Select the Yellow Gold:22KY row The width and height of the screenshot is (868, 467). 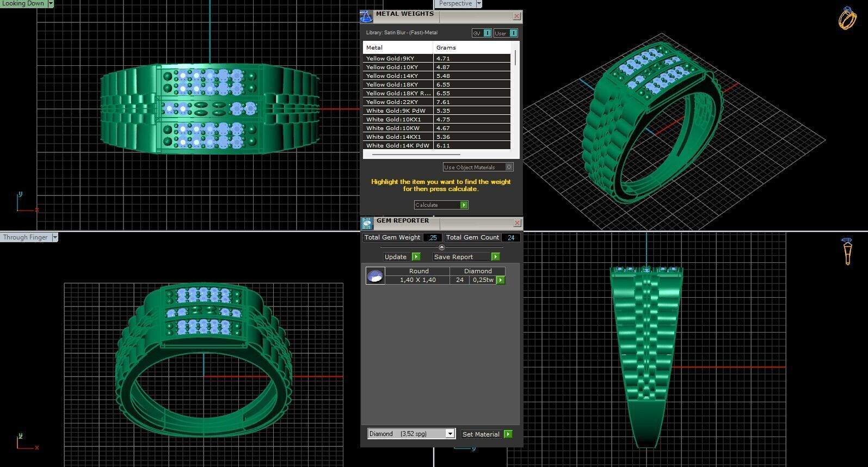[437, 102]
